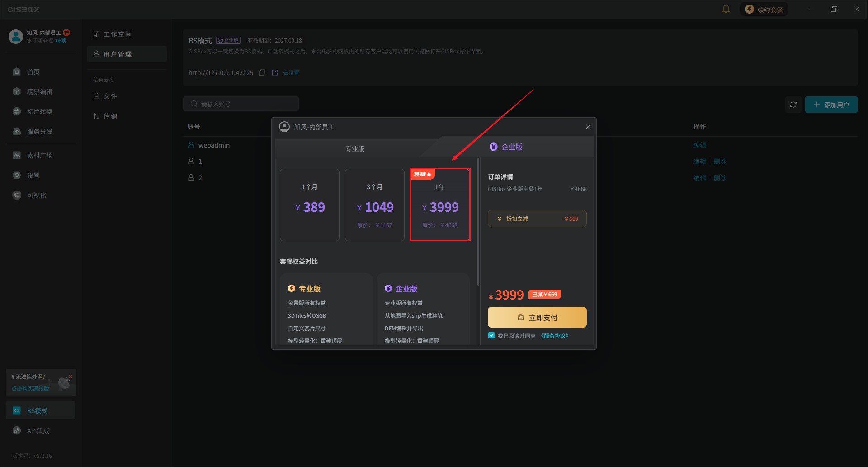The image size is (868, 467).
Task: Click 删除 for user 2
Action: [720, 178]
